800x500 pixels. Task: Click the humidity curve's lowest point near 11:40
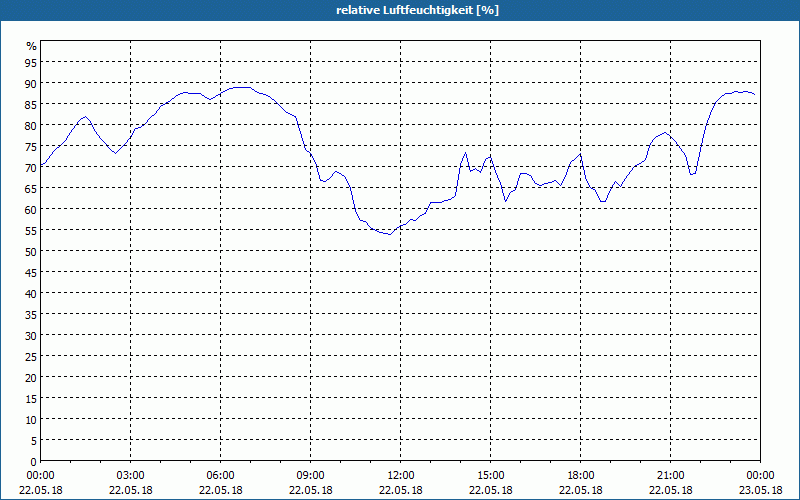[390, 234]
